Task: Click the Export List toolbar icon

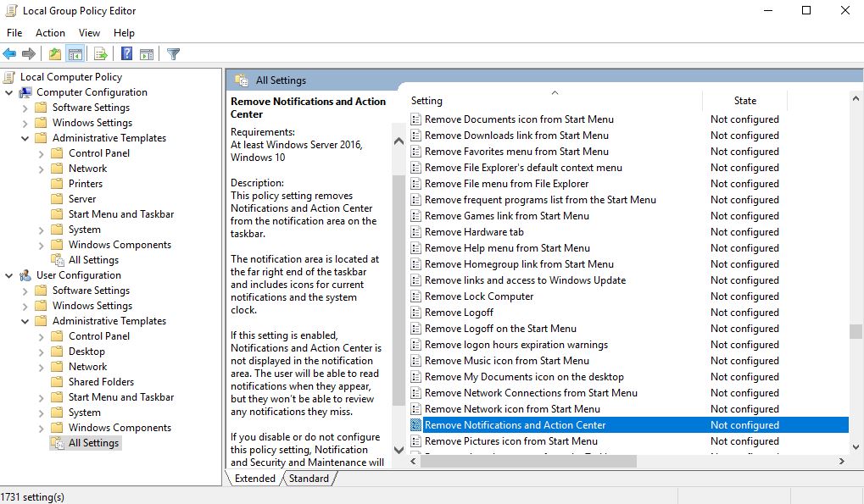Action: [101, 54]
